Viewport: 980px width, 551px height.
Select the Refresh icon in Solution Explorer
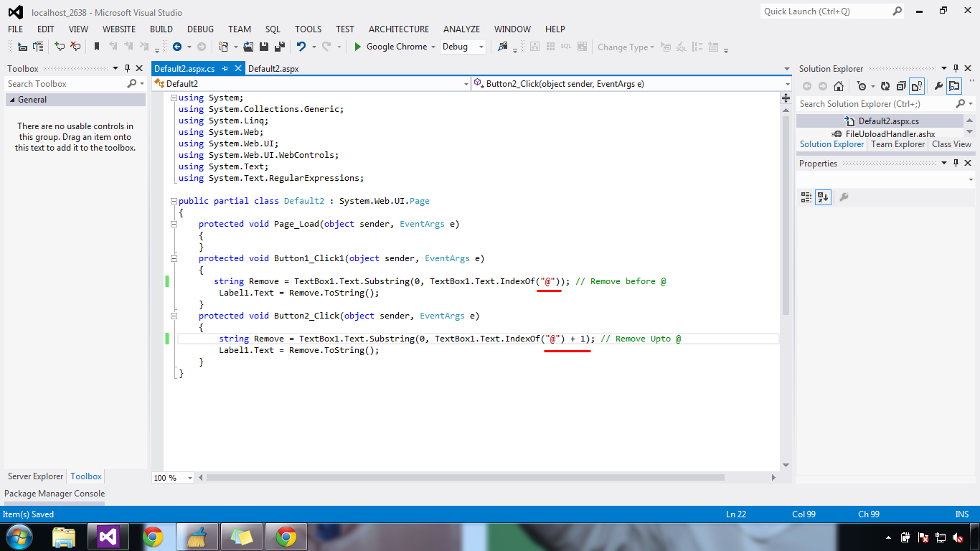tap(885, 85)
